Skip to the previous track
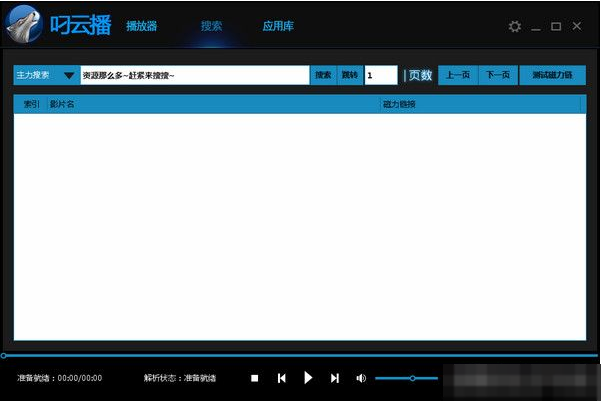This screenshot has height=401, width=601. (x=282, y=378)
